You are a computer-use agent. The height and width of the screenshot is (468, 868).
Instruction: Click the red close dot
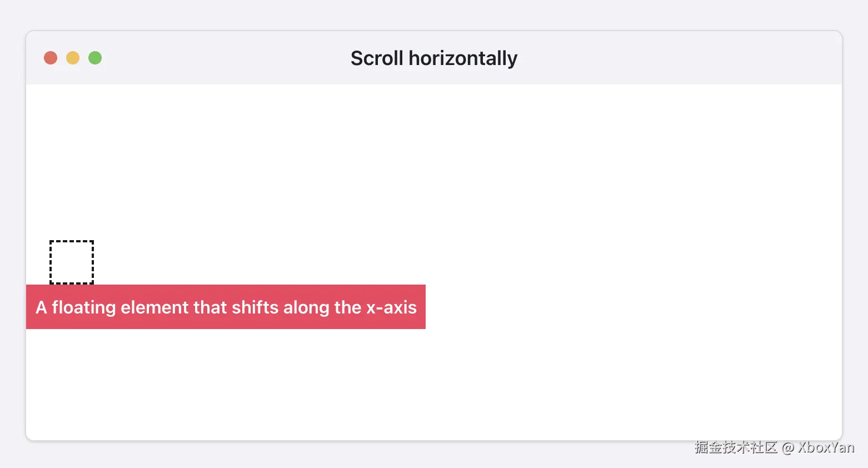51,58
